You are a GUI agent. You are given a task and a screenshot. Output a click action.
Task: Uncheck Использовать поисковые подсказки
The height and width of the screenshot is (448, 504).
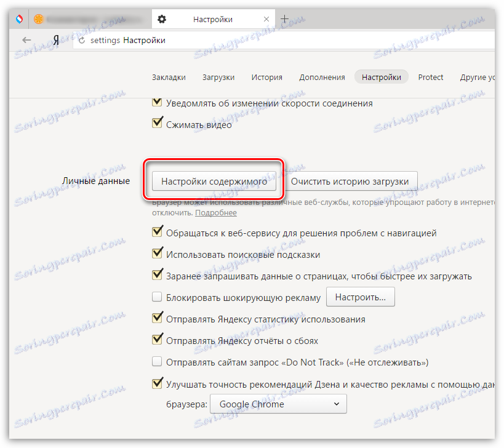(x=157, y=254)
